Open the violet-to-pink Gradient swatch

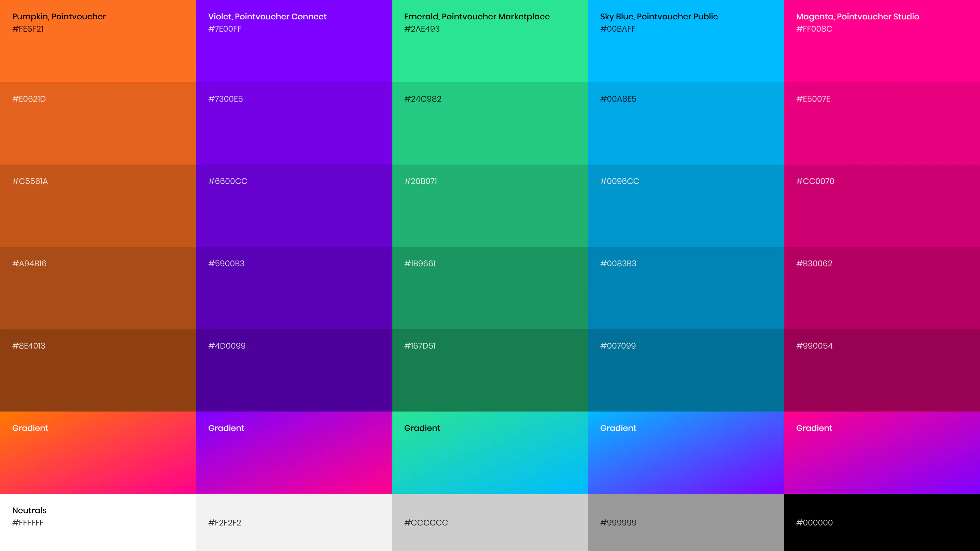(x=294, y=453)
